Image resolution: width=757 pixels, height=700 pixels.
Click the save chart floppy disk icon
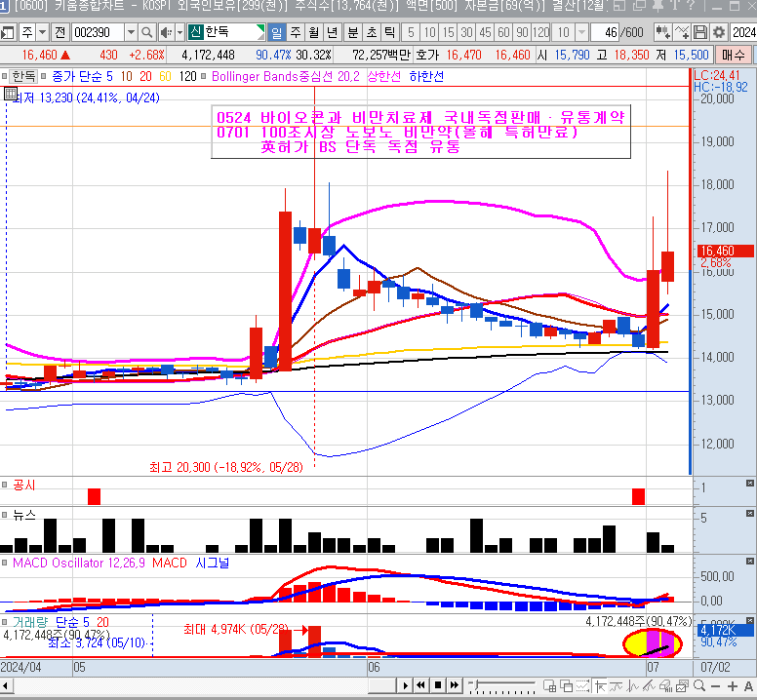click(x=700, y=32)
